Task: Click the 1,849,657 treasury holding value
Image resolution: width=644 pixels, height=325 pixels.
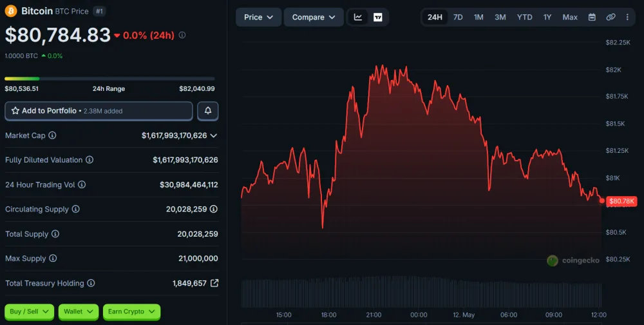Action: 189,283
